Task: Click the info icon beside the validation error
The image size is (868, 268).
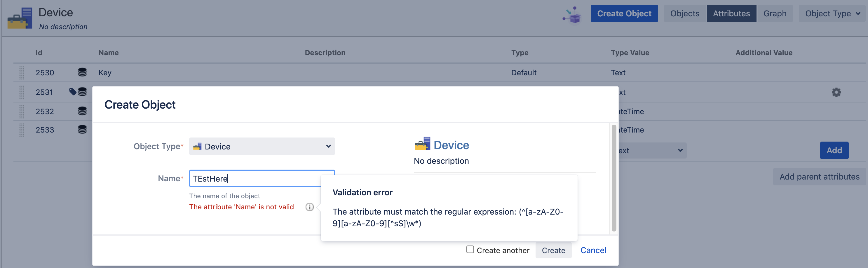Action: pyautogui.click(x=309, y=207)
